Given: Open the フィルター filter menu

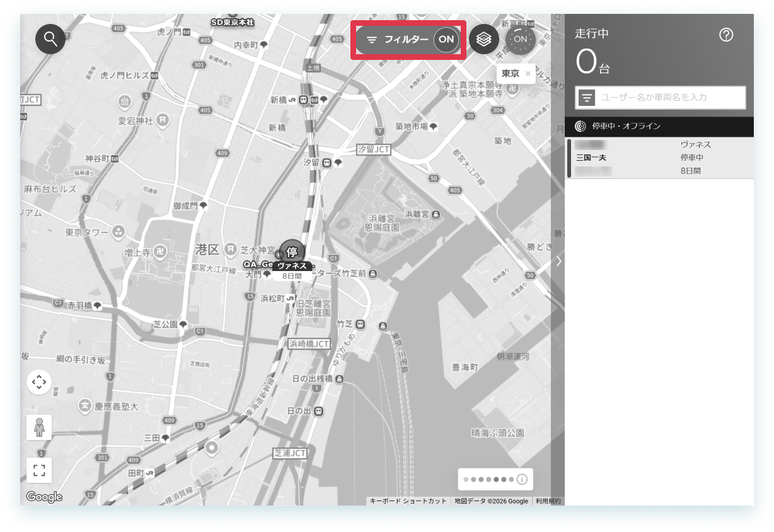Looking at the screenshot, I should pos(398,39).
